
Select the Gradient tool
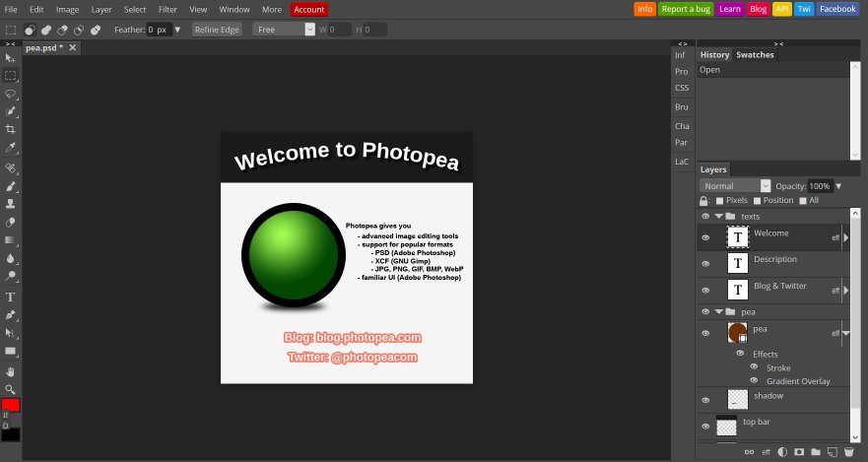[x=10, y=240]
